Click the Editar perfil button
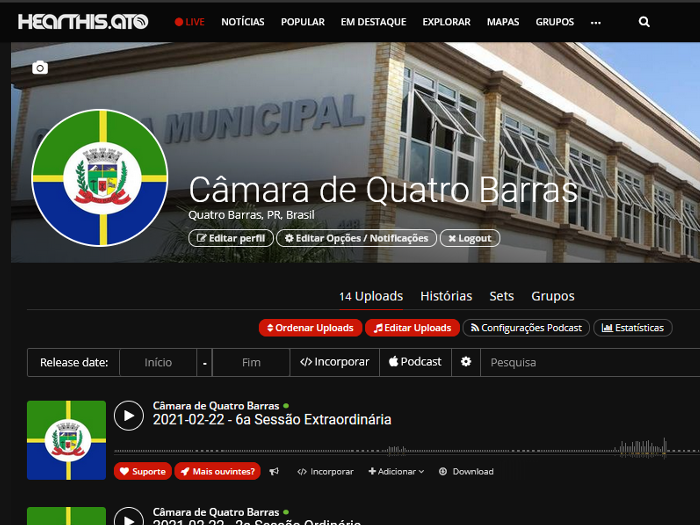 click(231, 238)
